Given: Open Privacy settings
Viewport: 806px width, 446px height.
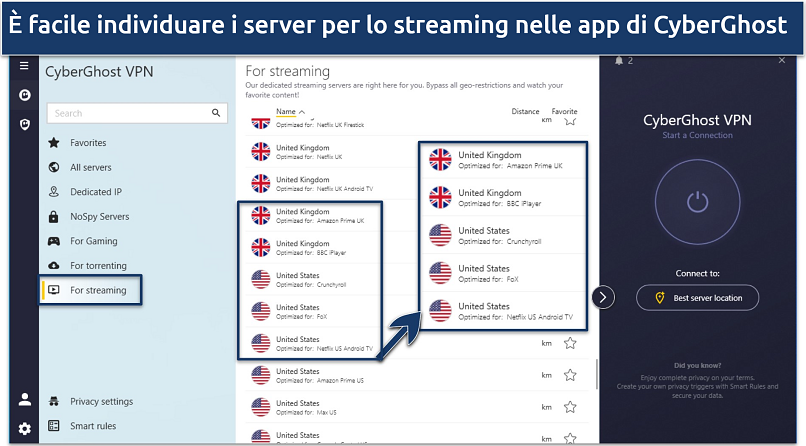Looking at the screenshot, I should tap(101, 401).
